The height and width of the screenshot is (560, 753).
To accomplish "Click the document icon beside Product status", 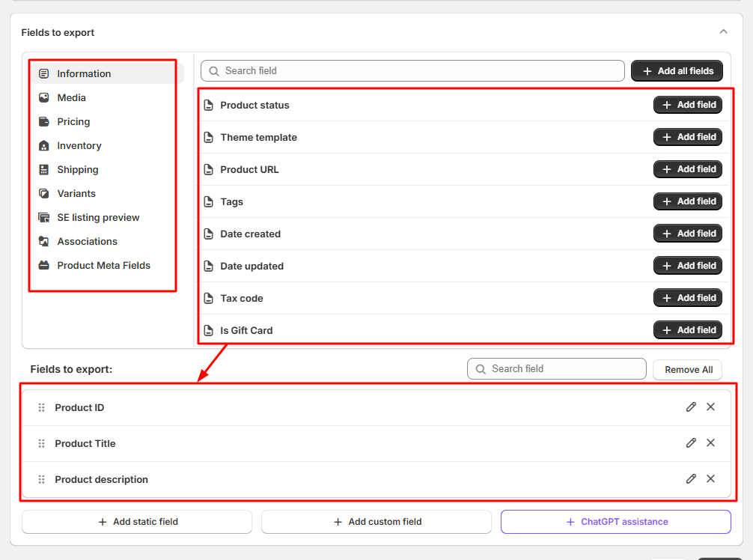I will pos(208,105).
